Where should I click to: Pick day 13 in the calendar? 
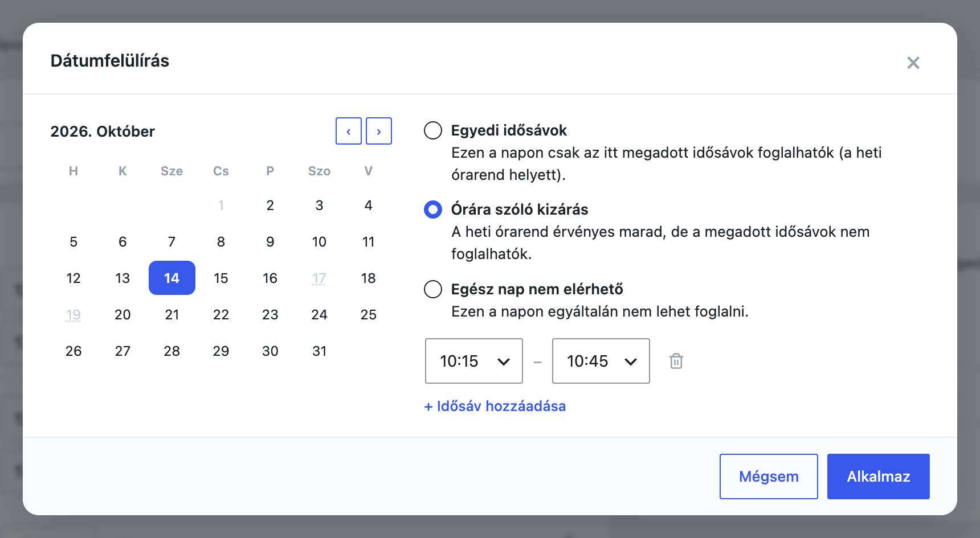coord(122,278)
